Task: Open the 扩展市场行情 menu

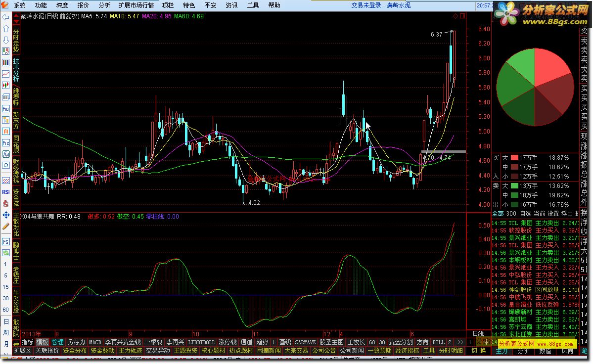Action: 136,5
